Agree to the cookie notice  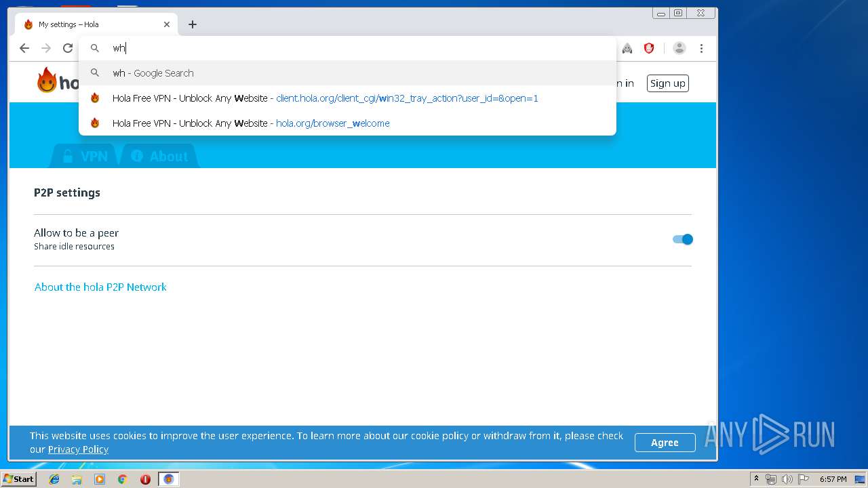pyautogui.click(x=665, y=443)
